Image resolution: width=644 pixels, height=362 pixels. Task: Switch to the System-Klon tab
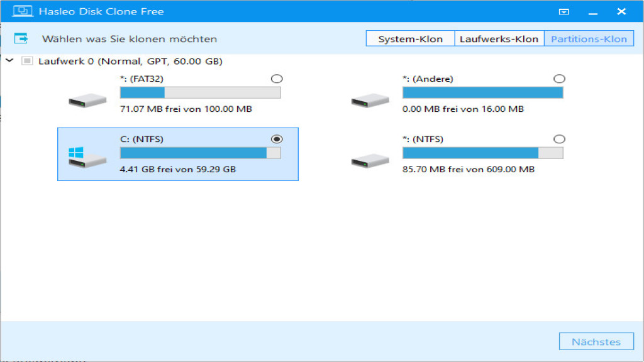(x=409, y=38)
